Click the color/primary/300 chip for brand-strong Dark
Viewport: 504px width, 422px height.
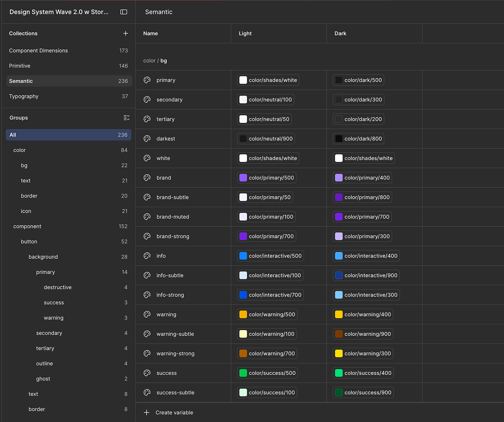pos(362,236)
